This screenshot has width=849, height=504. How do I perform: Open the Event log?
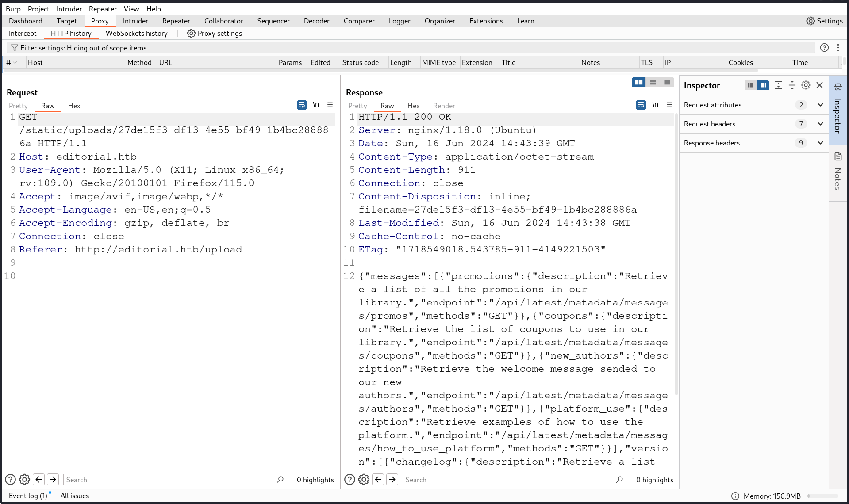click(x=28, y=496)
